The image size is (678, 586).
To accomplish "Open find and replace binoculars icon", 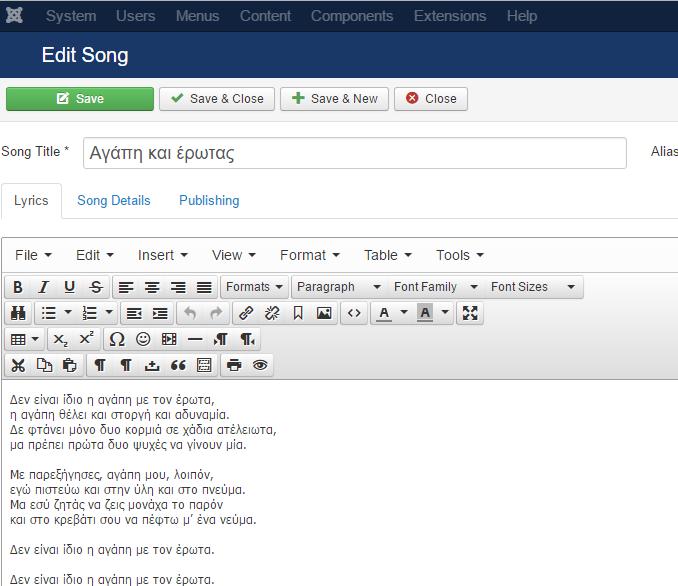I will click(18, 313).
